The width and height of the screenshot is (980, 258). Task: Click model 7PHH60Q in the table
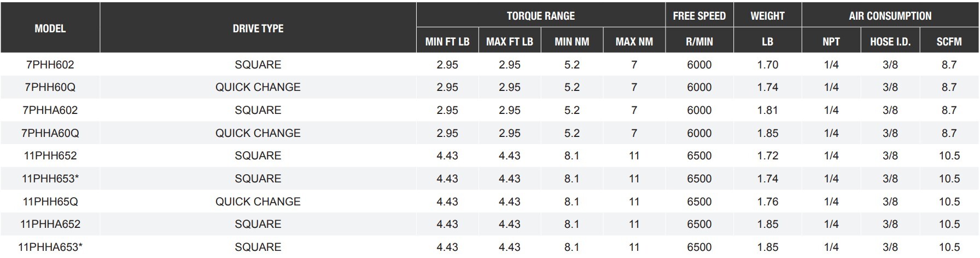point(50,87)
